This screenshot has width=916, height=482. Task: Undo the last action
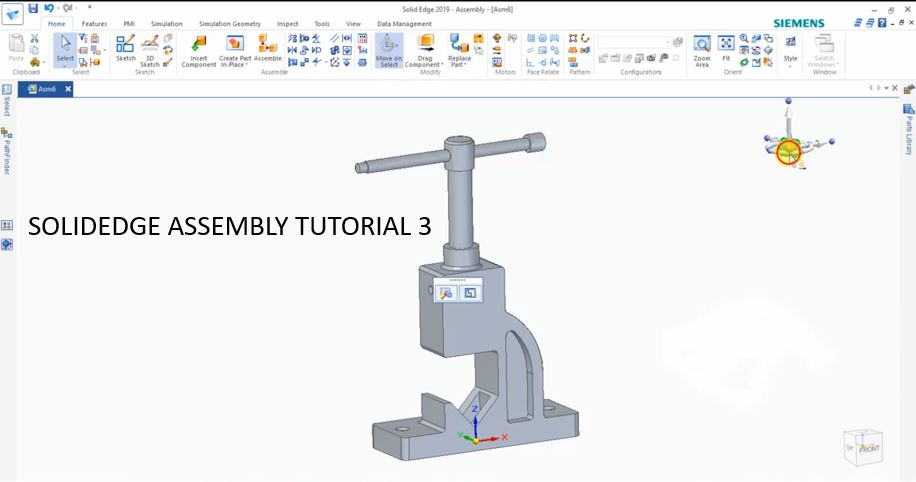click(x=48, y=8)
